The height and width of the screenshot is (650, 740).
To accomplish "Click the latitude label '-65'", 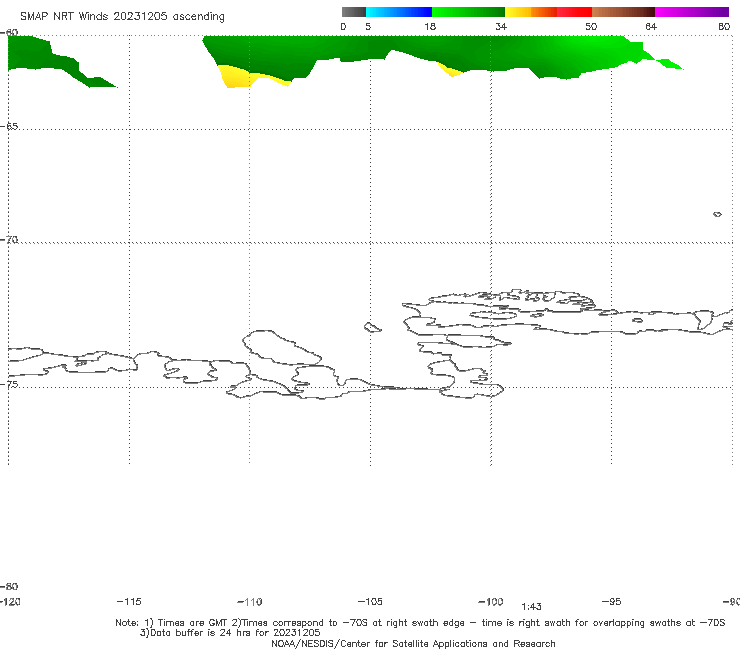I will [x=9, y=127].
